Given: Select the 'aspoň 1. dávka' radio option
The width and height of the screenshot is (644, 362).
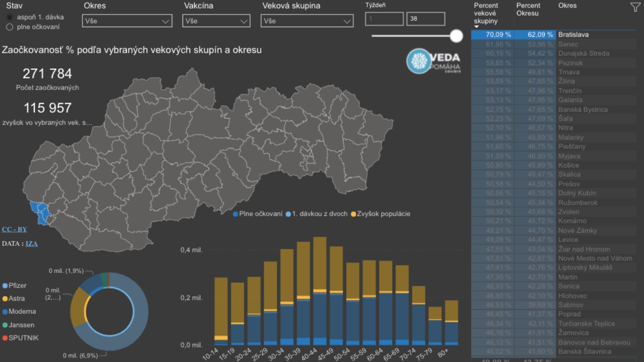Looking at the screenshot, I should 10,17.
